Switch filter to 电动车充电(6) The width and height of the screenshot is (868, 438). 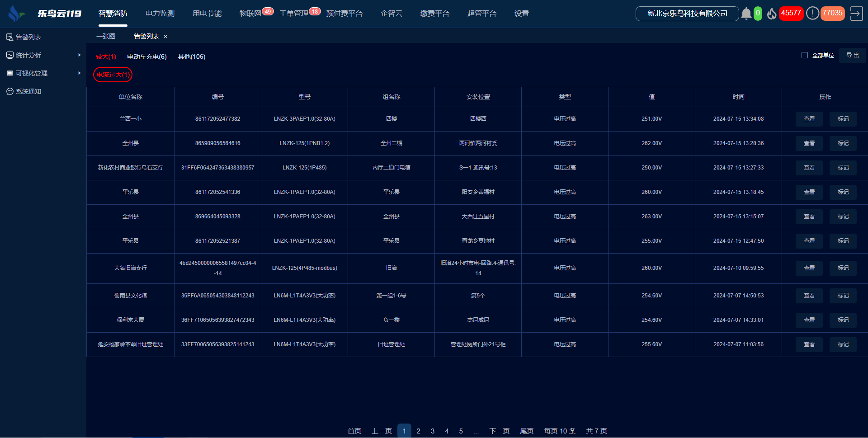(146, 57)
